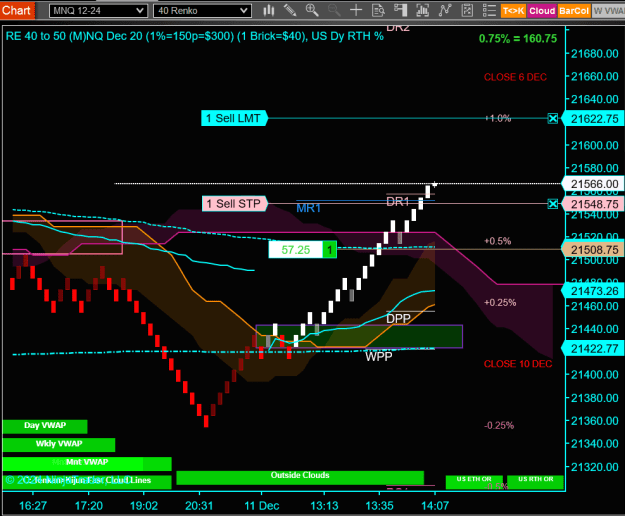Click the 21320.00 price axis label
625x516 pixels.
(x=594, y=467)
